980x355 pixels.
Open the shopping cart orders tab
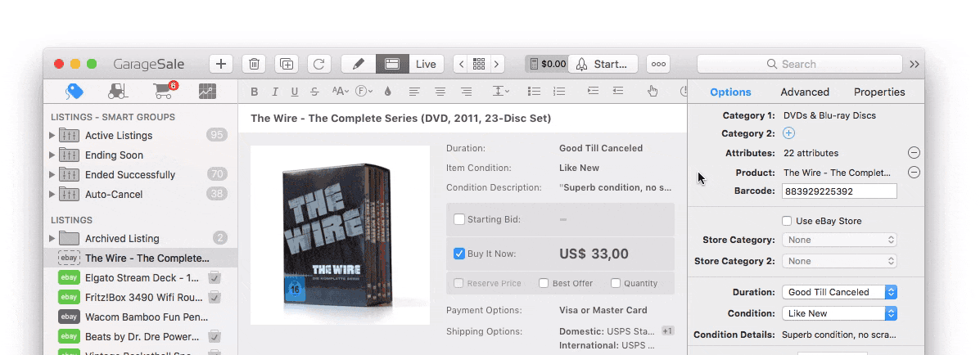(x=165, y=91)
